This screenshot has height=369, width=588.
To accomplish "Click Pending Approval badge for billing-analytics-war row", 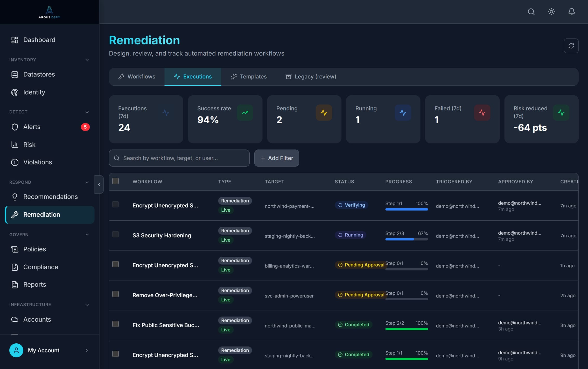I will coord(361,265).
